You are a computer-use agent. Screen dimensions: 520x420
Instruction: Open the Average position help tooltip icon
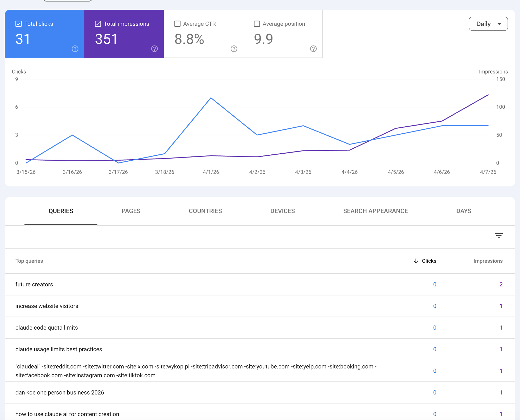pos(313,49)
